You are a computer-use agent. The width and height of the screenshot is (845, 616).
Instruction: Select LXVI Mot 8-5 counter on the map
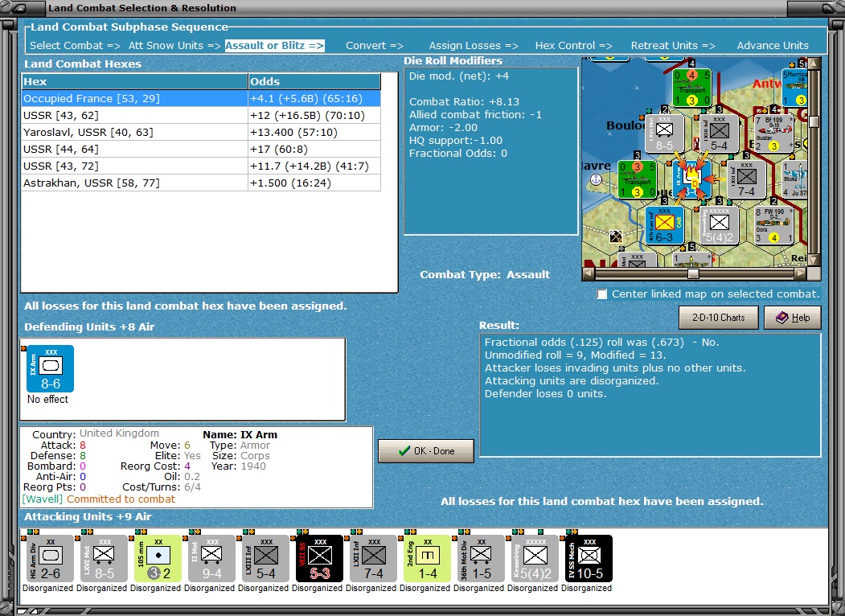coord(665,133)
